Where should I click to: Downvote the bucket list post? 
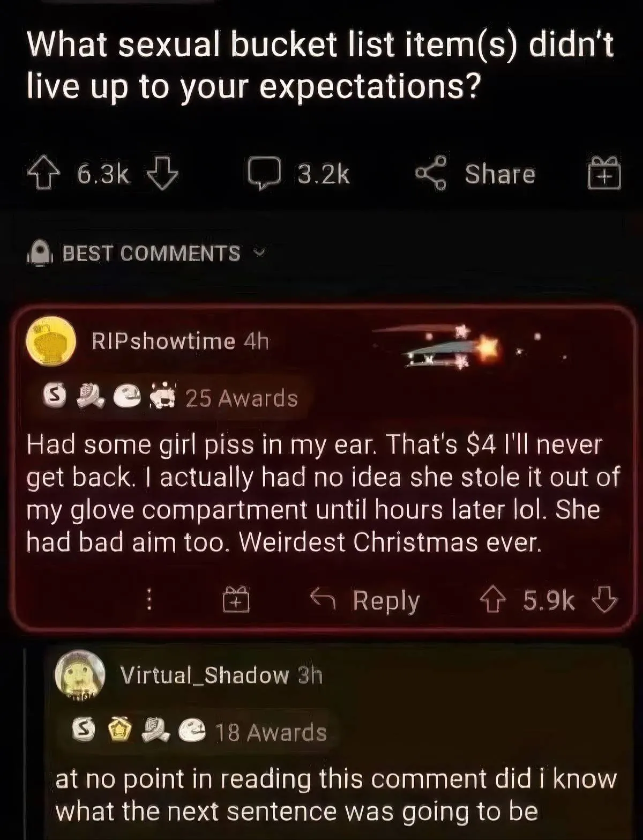pos(162,173)
